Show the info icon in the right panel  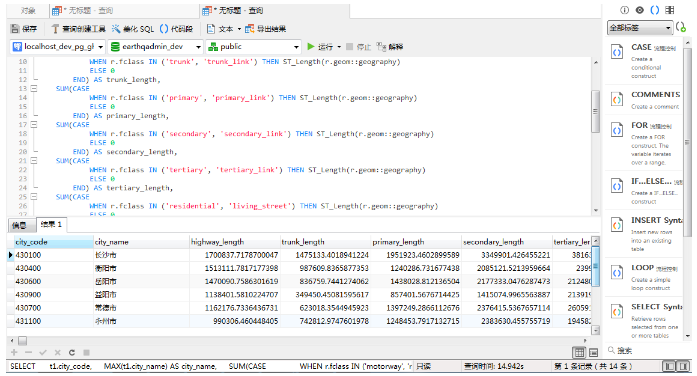(x=625, y=10)
